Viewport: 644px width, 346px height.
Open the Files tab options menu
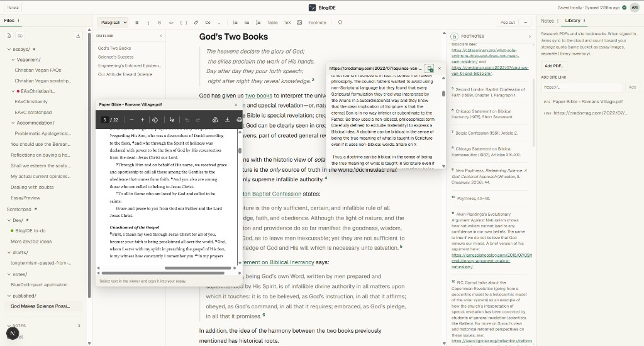[18, 21]
